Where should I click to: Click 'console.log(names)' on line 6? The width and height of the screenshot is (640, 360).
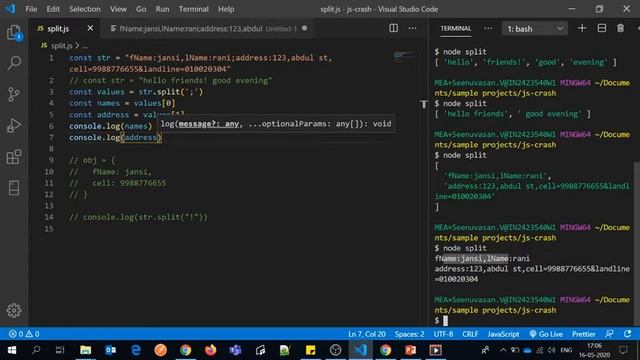[x=110, y=126]
